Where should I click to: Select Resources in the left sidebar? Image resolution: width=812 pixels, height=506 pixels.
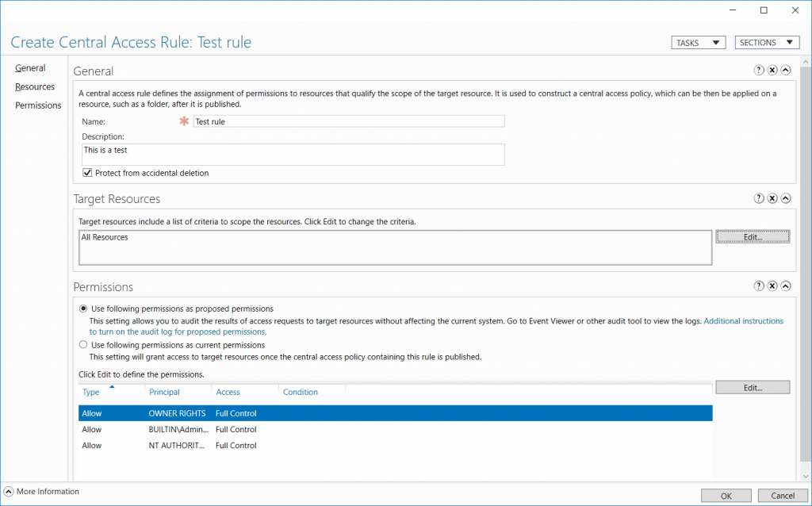click(x=34, y=86)
